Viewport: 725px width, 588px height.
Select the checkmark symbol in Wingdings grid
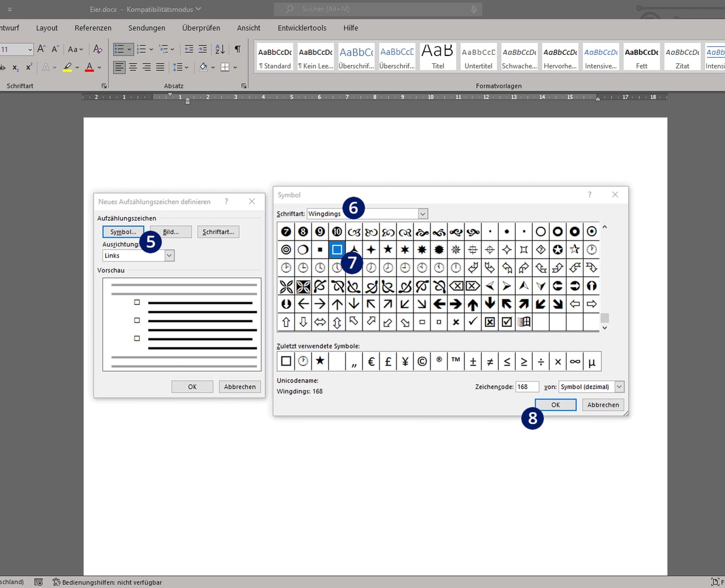(x=473, y=322)
